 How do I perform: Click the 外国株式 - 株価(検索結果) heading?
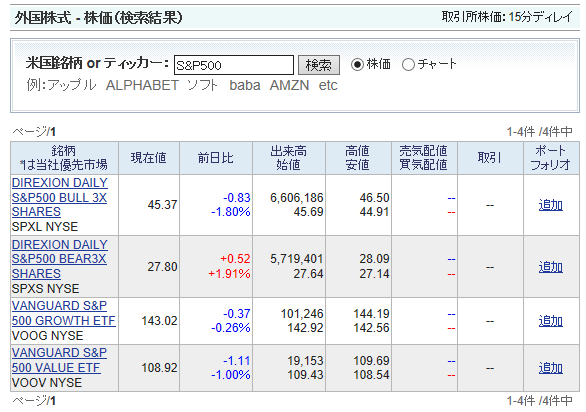[x=99, y=18]
